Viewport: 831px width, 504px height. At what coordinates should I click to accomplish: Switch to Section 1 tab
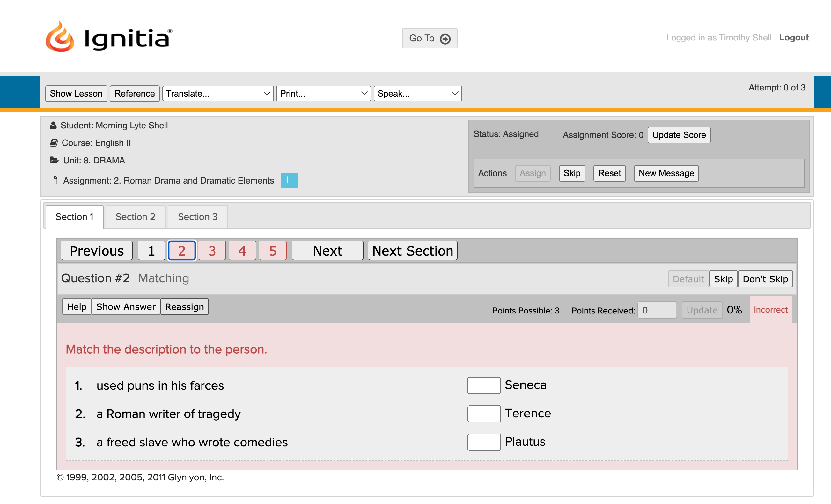pyautogui.click(x=75, y=217)
